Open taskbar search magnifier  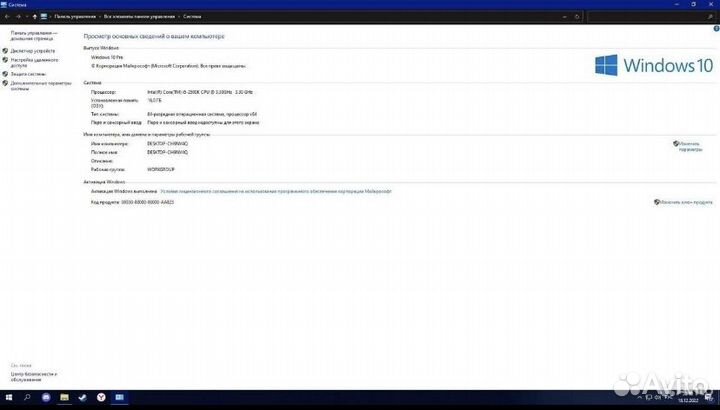coord(27,398)
